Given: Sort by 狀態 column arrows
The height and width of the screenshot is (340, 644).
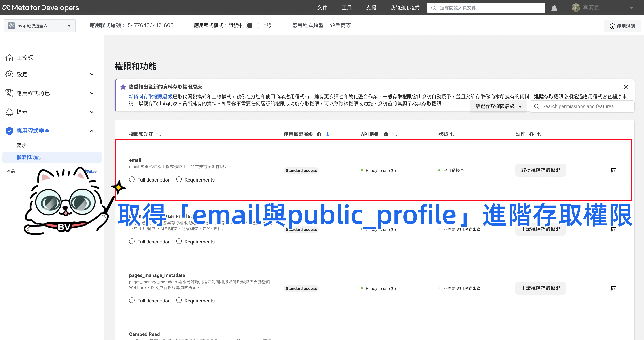Looking at the screenshot, I should click(x=453, y=134).
